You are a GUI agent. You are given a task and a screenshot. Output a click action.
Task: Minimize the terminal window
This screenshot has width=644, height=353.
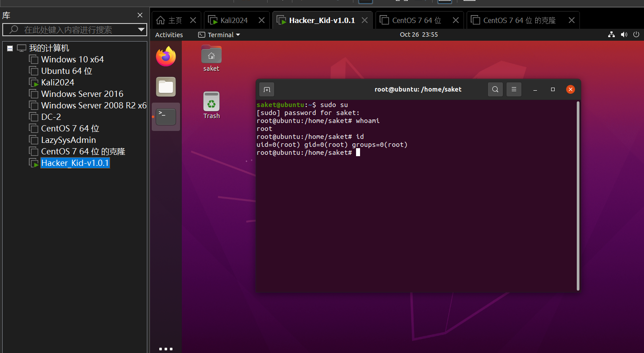click(x=535, y=89)
